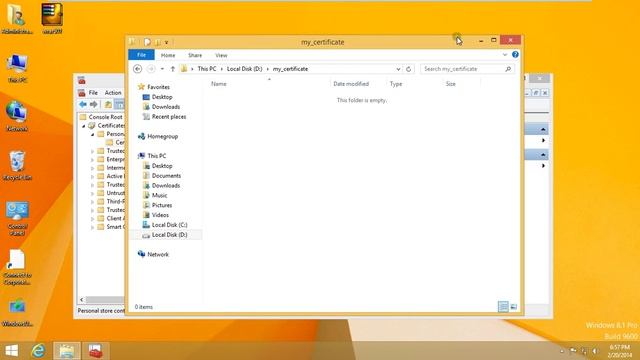This screenshot has height=360, width=640.
Task: Click MMC up one level icon
Action: (108, 104)
